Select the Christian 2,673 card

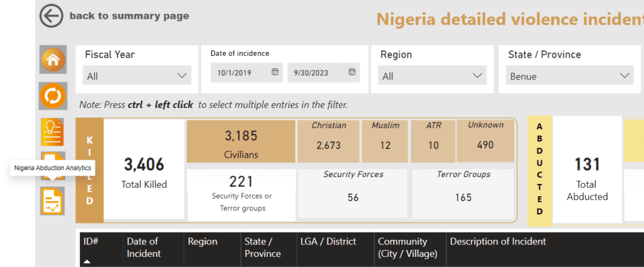point(328,141)
